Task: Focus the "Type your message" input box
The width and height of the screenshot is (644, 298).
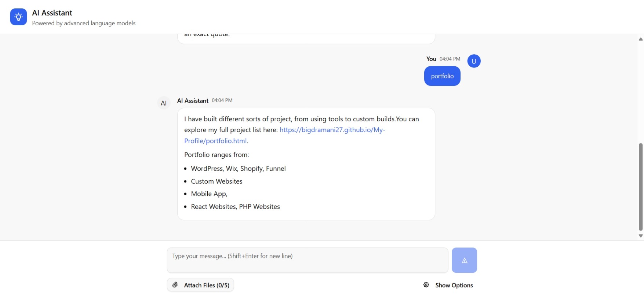Action: click(x=307, y=260)
